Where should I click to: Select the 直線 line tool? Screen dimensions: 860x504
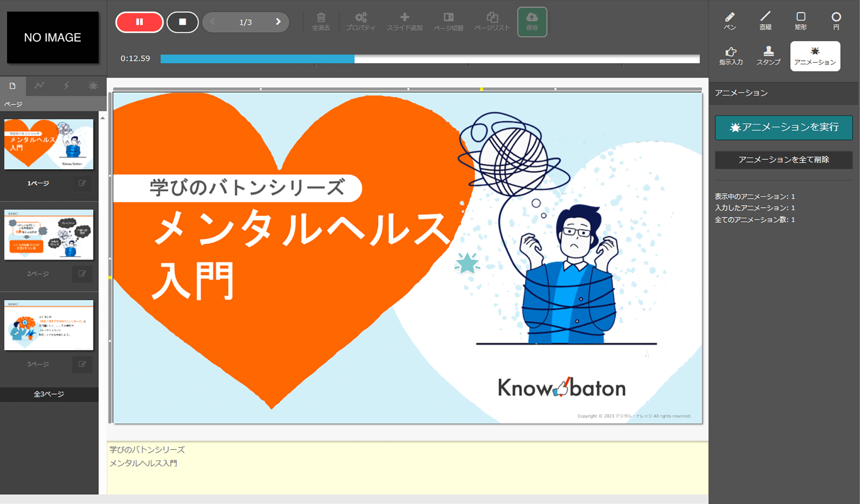(x=765, y=21)
